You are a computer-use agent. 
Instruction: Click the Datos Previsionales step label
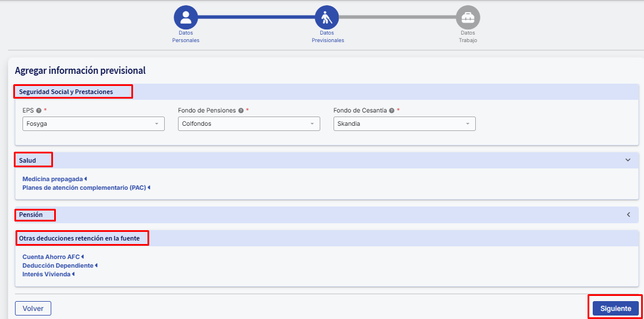327,36
